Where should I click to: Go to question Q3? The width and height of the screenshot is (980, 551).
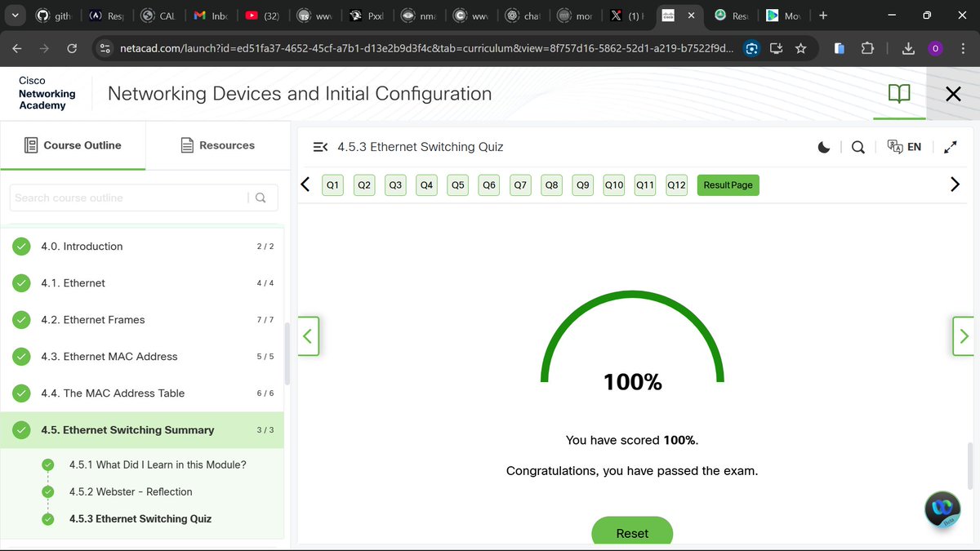[395, 185]
